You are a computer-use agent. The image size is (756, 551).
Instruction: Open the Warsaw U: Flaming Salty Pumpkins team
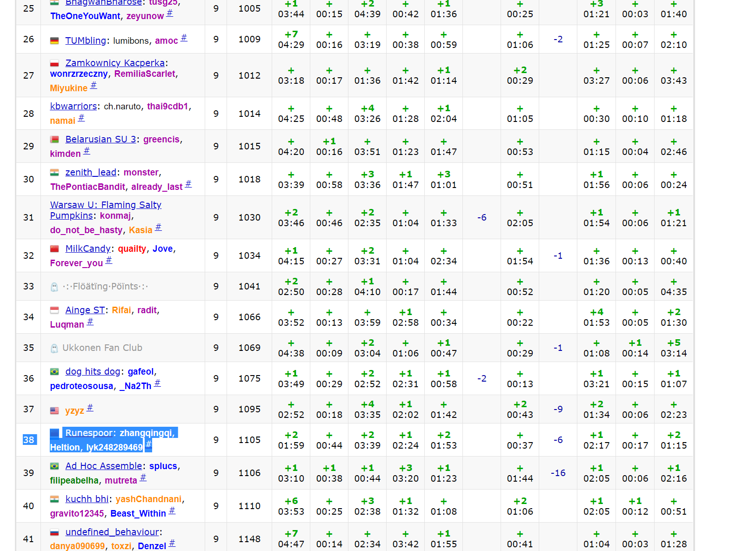point(106,205)
